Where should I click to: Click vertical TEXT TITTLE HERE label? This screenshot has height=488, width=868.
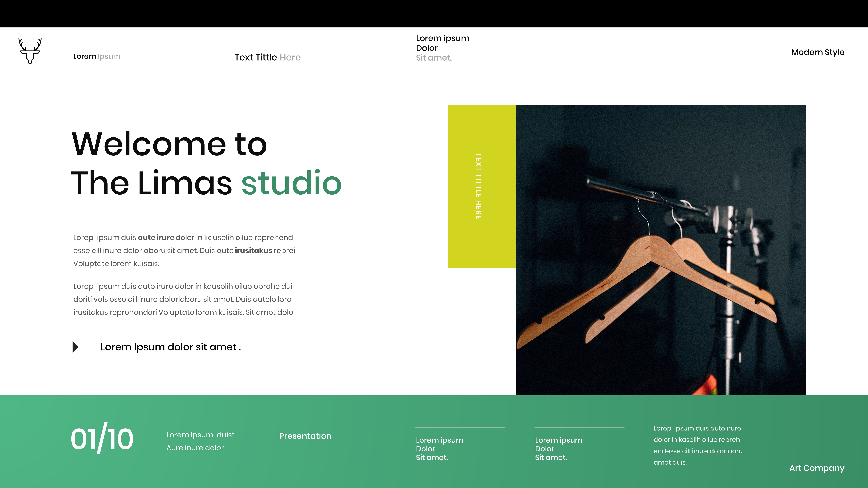pos(478,186)
